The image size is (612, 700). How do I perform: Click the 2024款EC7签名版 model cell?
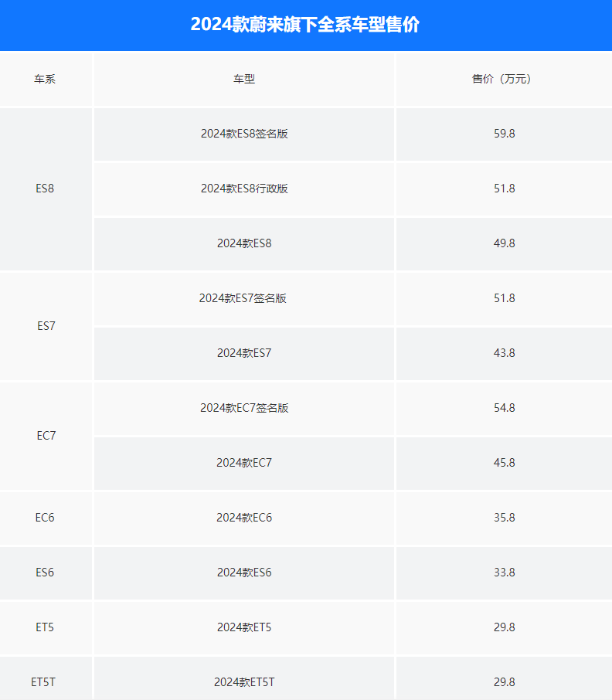244,408
